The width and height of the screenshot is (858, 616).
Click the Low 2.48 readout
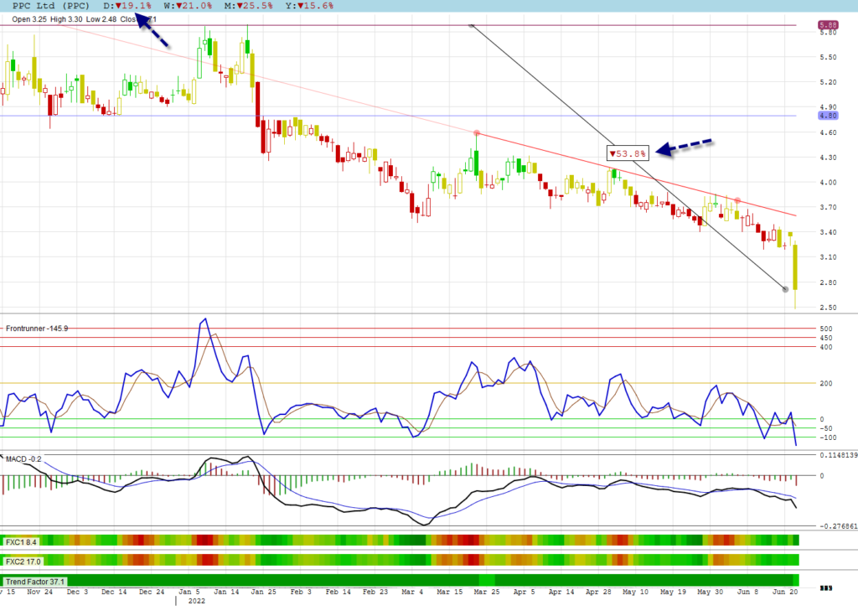(101, 19)
